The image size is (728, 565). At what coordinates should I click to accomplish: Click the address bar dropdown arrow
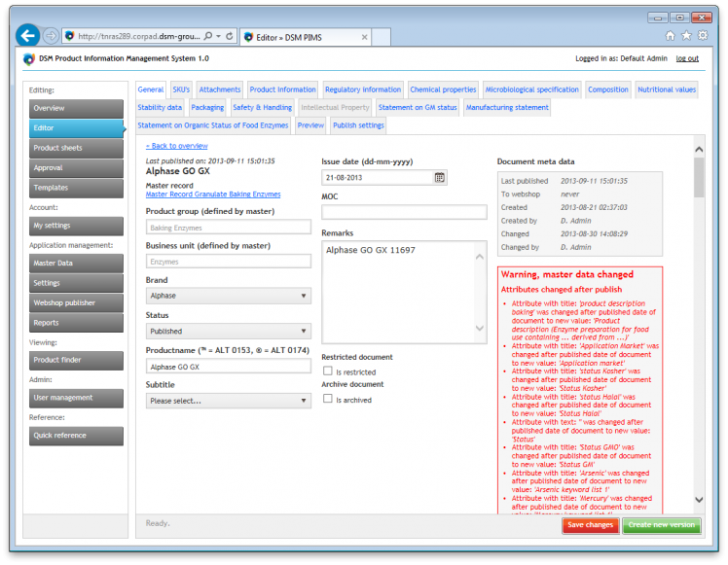(x=219, y=36)
